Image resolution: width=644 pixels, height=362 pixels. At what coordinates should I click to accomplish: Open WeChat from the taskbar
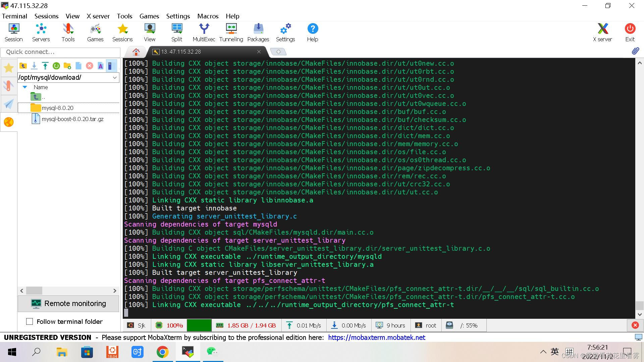212,352
